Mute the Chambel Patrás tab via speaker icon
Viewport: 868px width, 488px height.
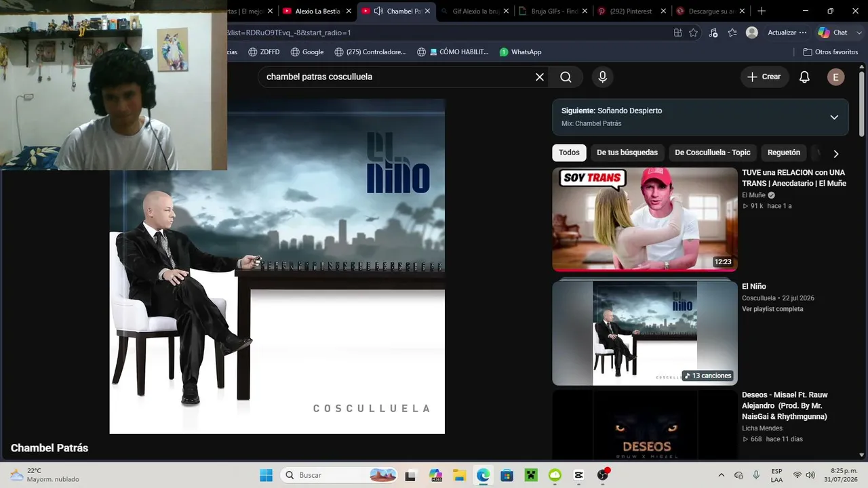point(378,11)
